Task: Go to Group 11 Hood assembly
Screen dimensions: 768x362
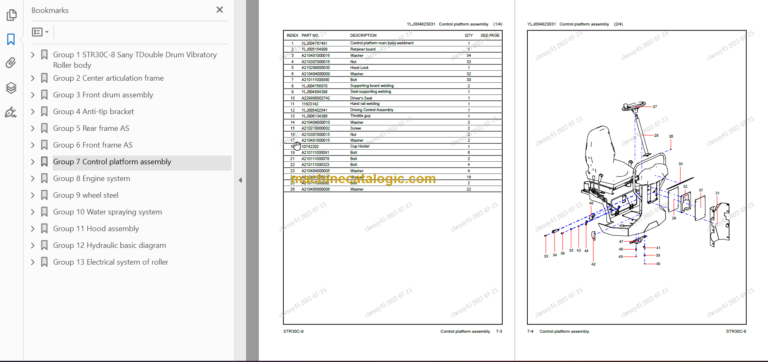Action: 96,228
